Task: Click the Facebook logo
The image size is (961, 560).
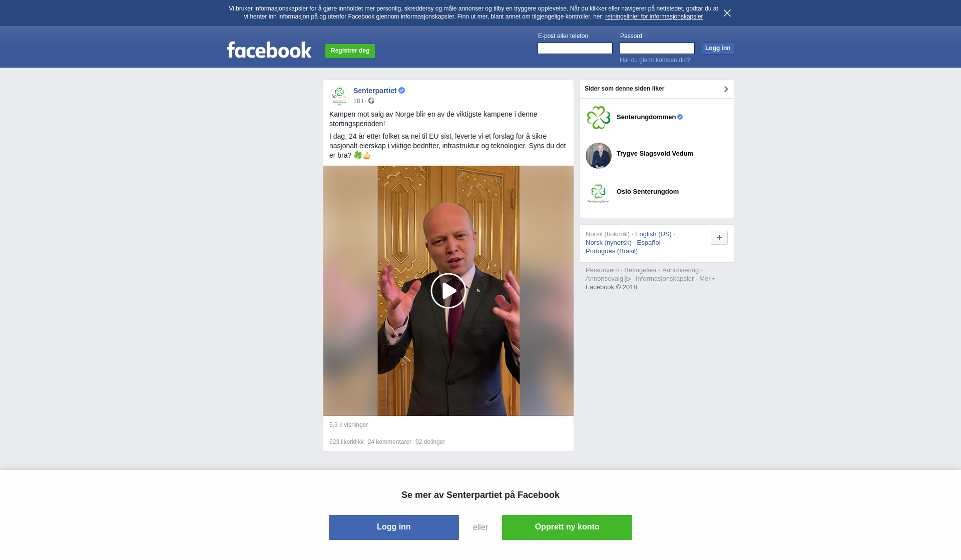Action: (269, 50)
